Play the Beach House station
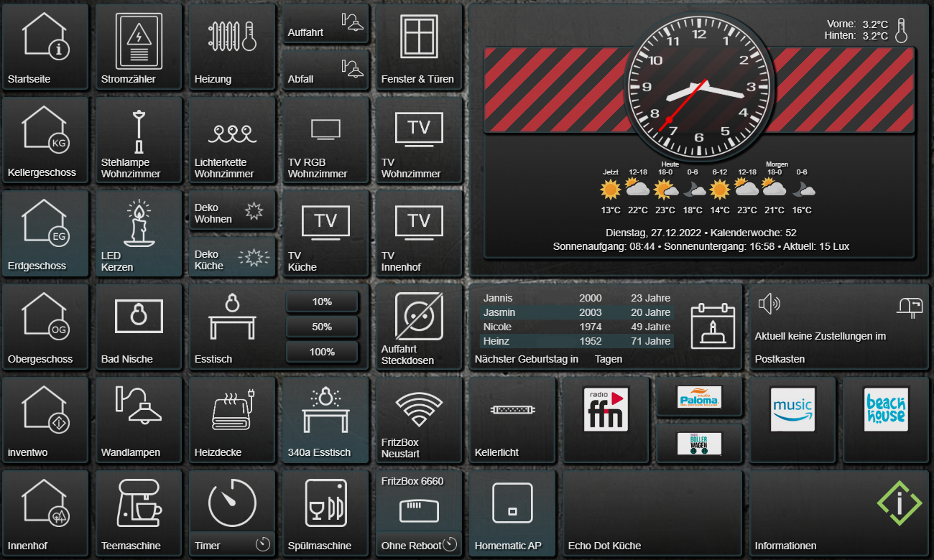 point(886,420)
